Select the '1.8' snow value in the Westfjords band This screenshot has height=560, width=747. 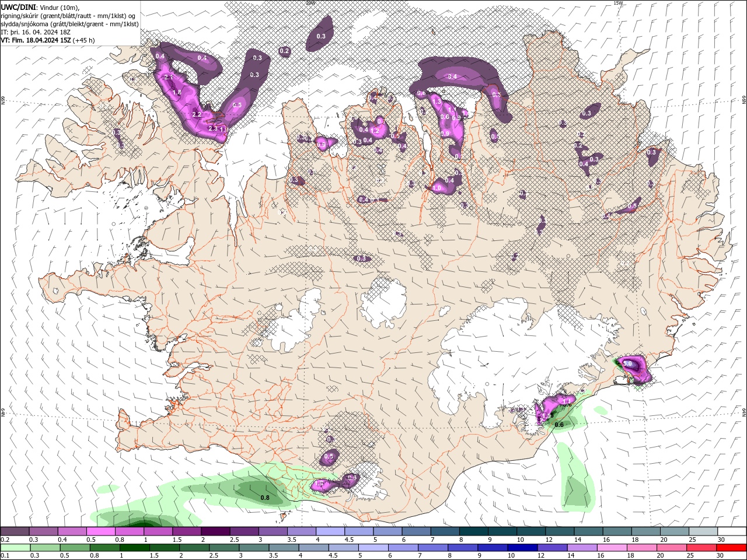coord(177,92)
